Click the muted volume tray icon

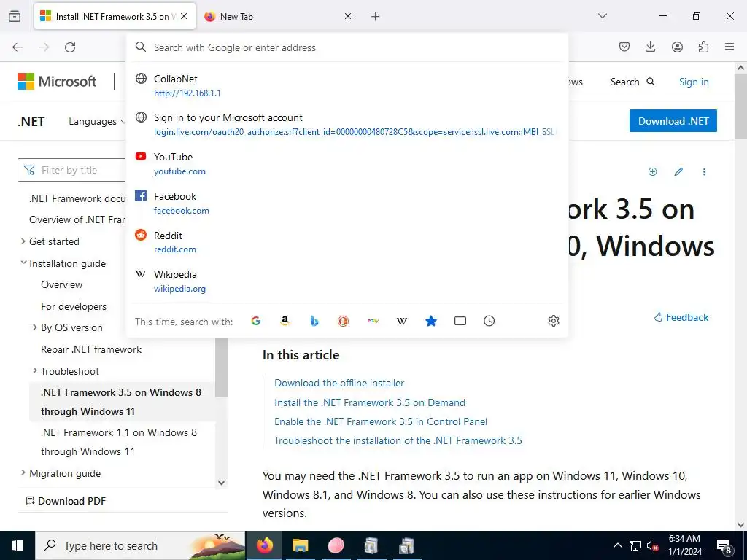[x=652, y=545]
